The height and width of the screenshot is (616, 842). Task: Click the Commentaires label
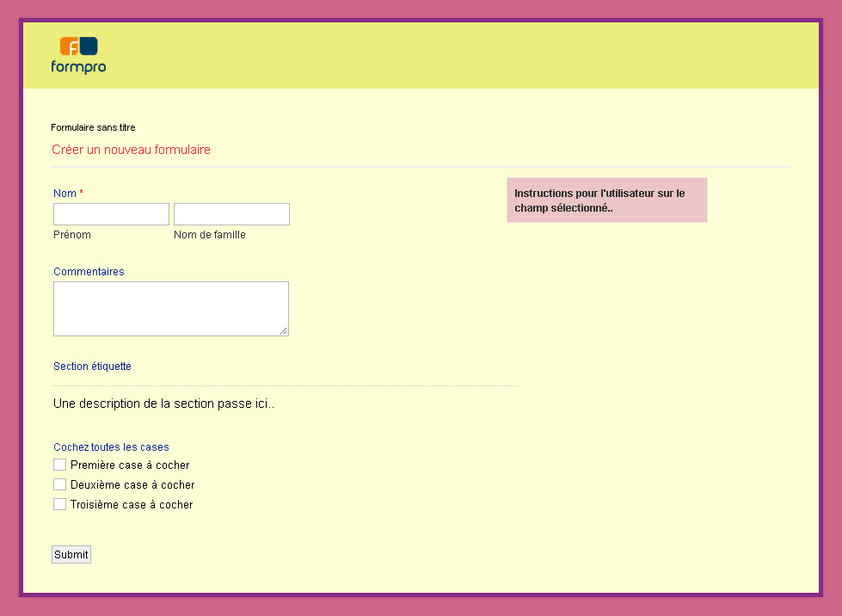point(89,272)
